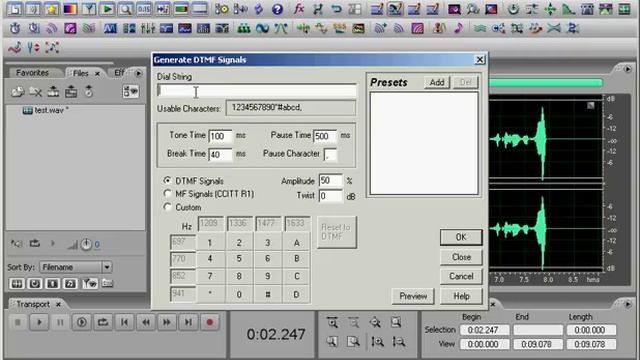Click the Close button below OK

coord(461,257)
